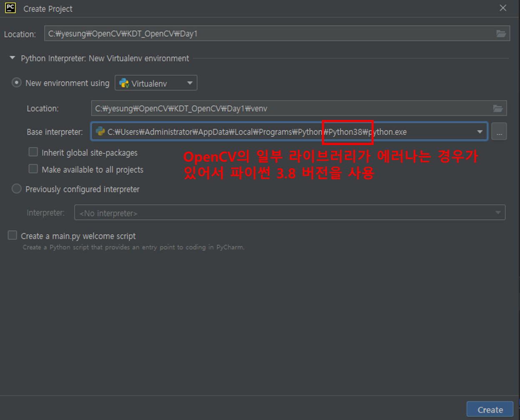
Task: Browse for the virtualenv Location folder
Action: (498, 108)
